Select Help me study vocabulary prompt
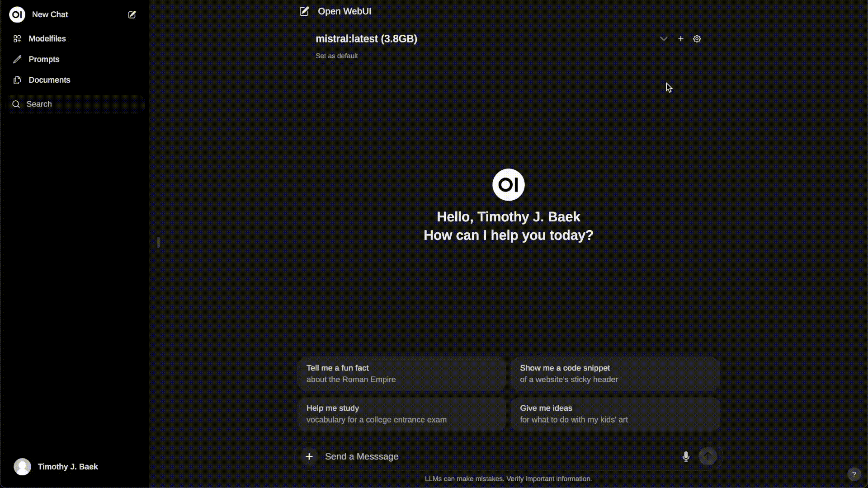The image size is (868, 488). 401,413
